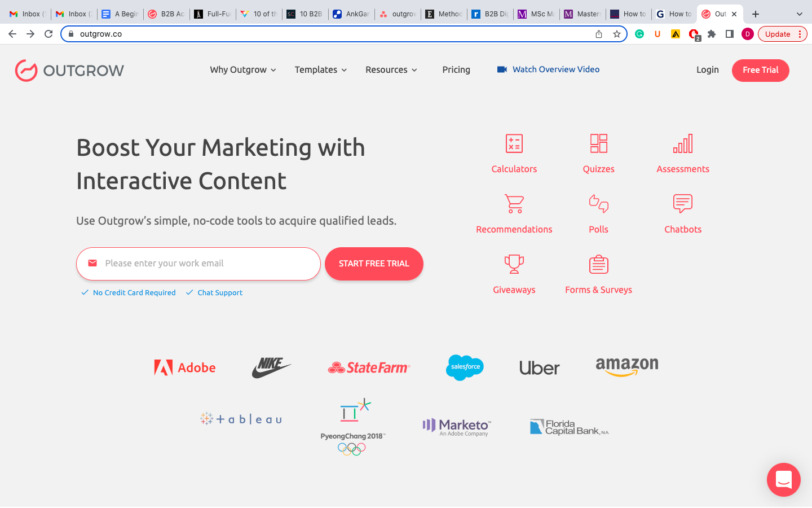The width and height of the screenshot is (812, 508).
Task: Go to the Pricing page
Action: point(456,70)
